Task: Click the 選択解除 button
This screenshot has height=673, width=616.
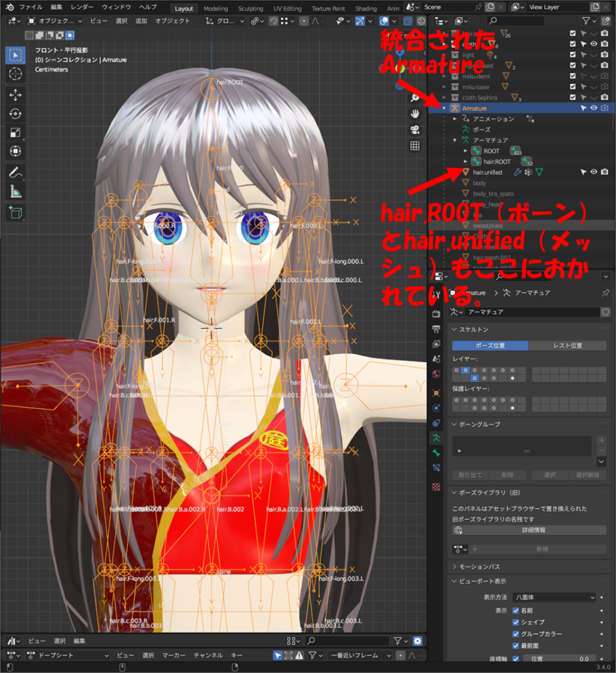Action: click(x=587, y=475)
